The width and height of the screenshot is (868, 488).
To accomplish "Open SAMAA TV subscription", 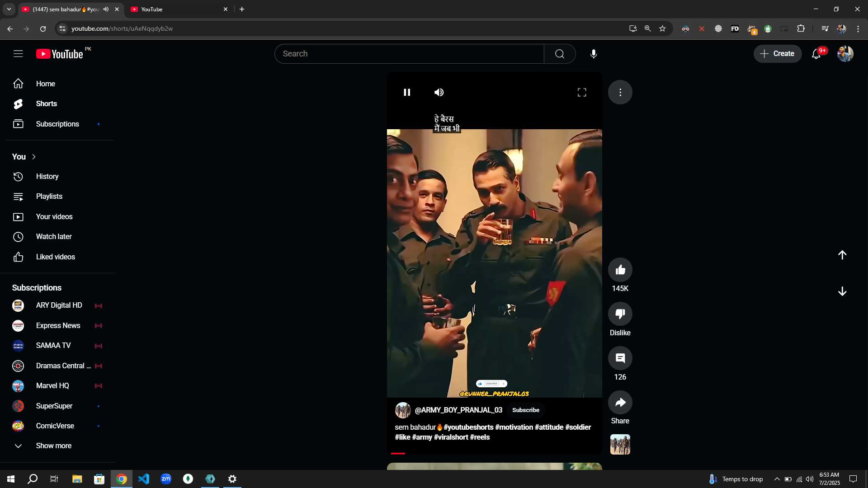I will (58, 346).
